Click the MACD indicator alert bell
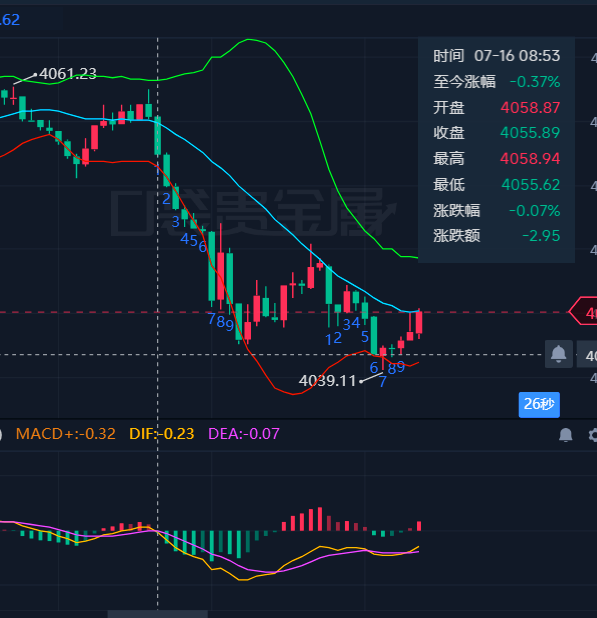The image size is (597, 618). (x=565, y=435)
